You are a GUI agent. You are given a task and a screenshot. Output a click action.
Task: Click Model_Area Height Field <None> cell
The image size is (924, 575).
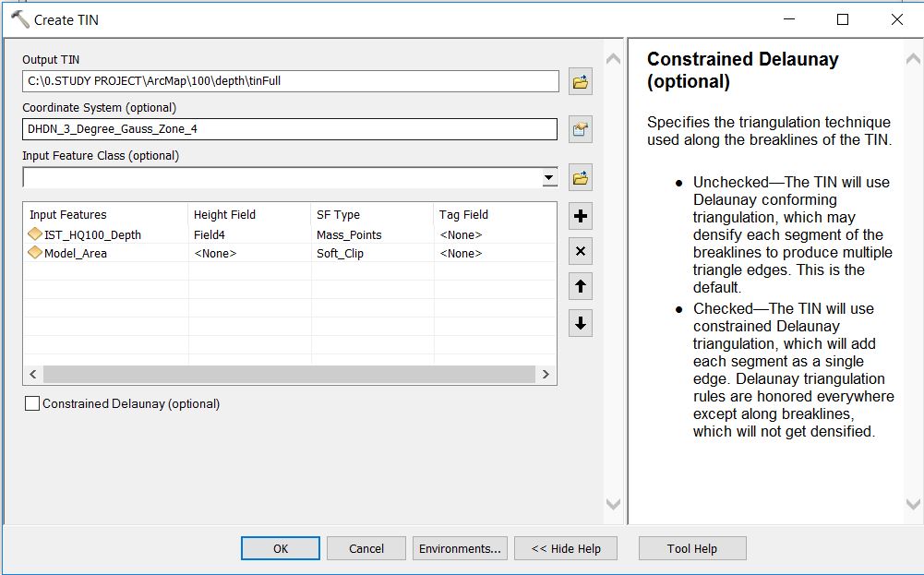pos(249,253)
